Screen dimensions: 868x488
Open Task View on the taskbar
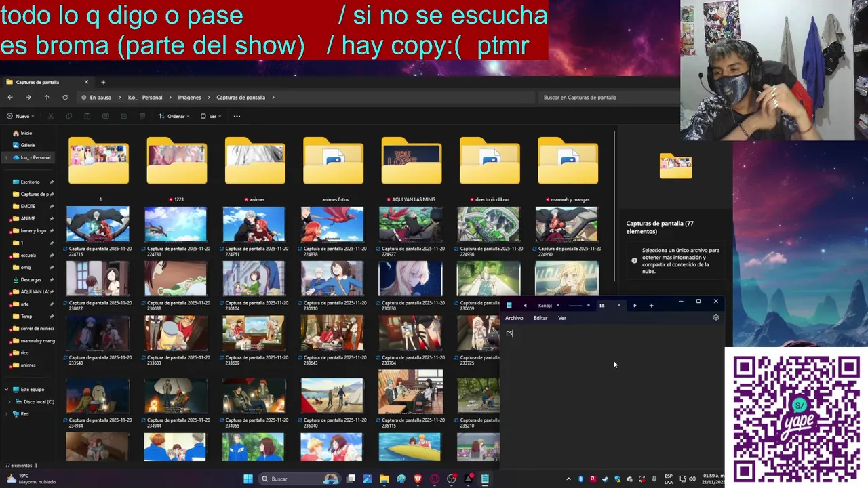pos(351,479)
